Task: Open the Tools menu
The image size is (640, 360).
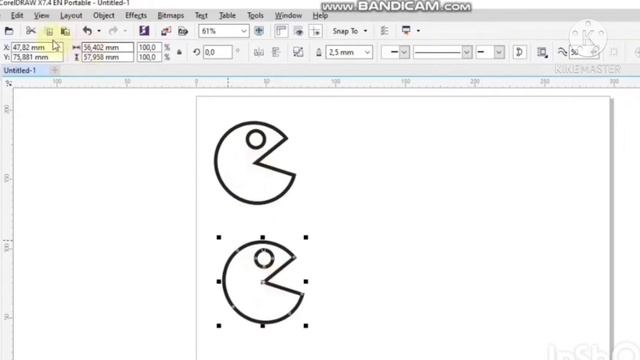Action: pyautogui.click(x=255, y=16)
